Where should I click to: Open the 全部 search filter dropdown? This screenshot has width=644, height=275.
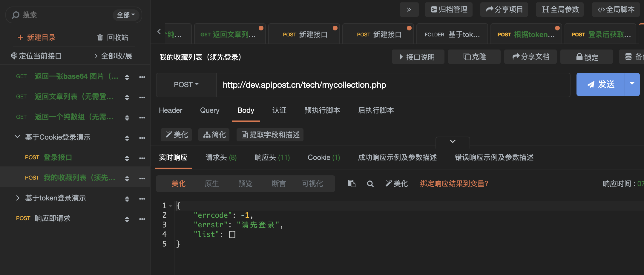click(126, 15)
